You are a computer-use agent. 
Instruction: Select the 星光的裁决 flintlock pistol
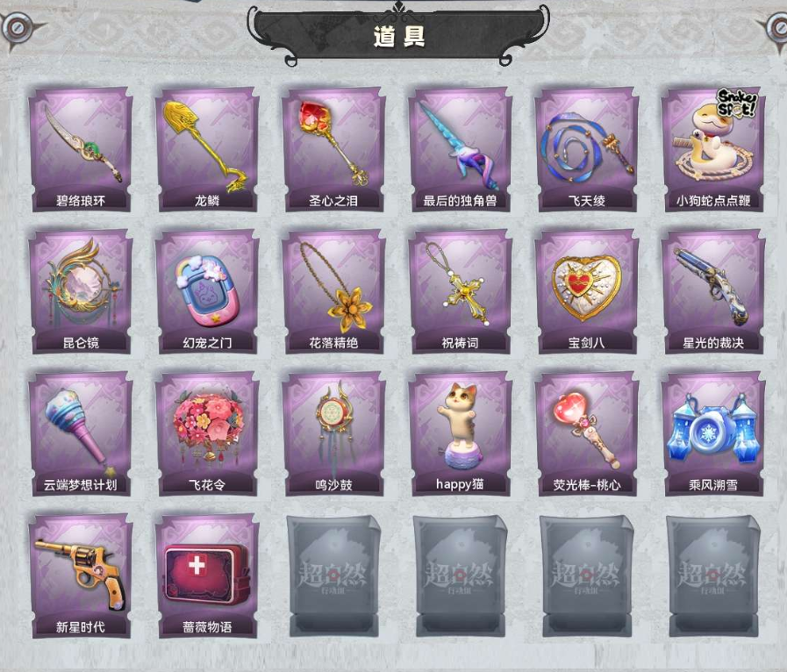(x=713, y=291)
